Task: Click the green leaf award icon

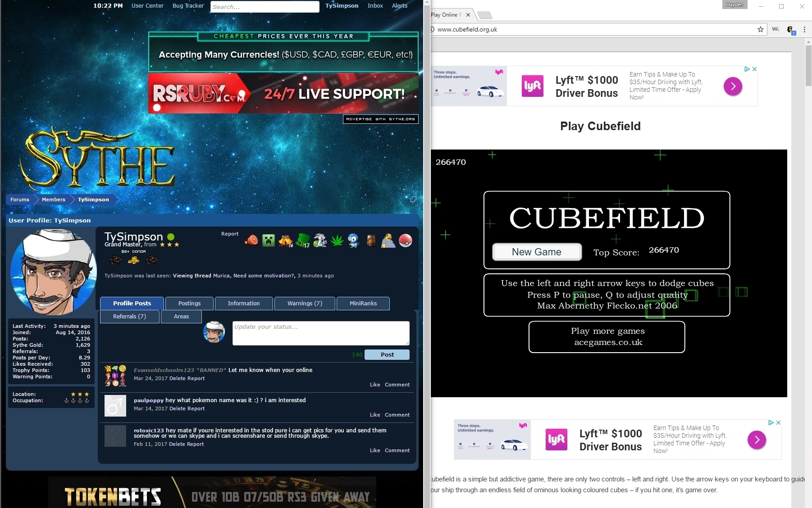Action: pyautogui.click(x=337, y=240)
